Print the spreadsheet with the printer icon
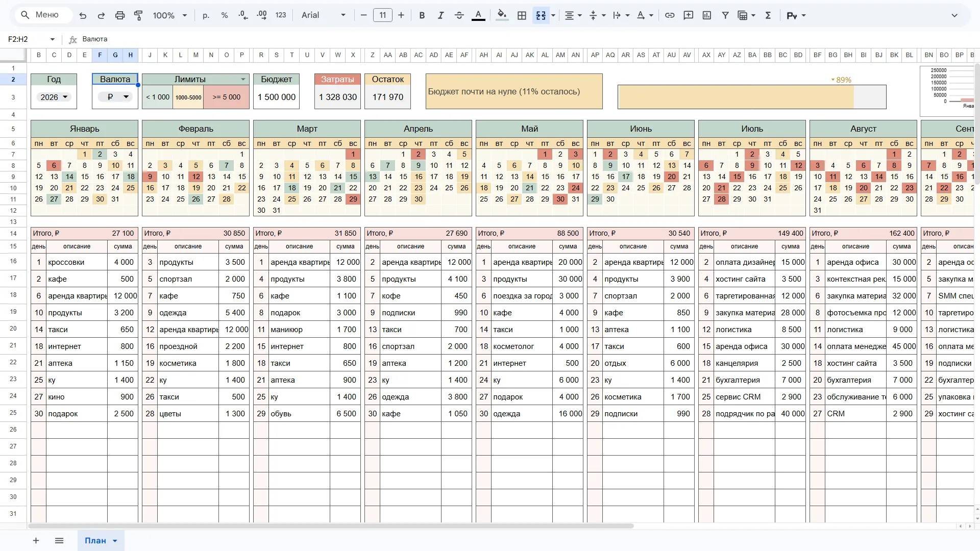This screenshot has height=551, width=980. click(x=120, y=15)
